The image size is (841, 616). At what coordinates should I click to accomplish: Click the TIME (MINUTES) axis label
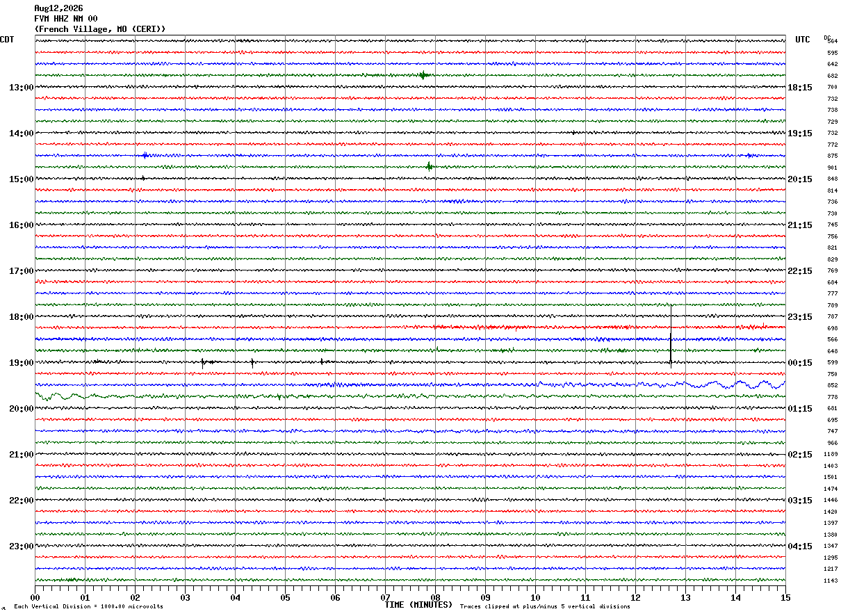point(418,605)
